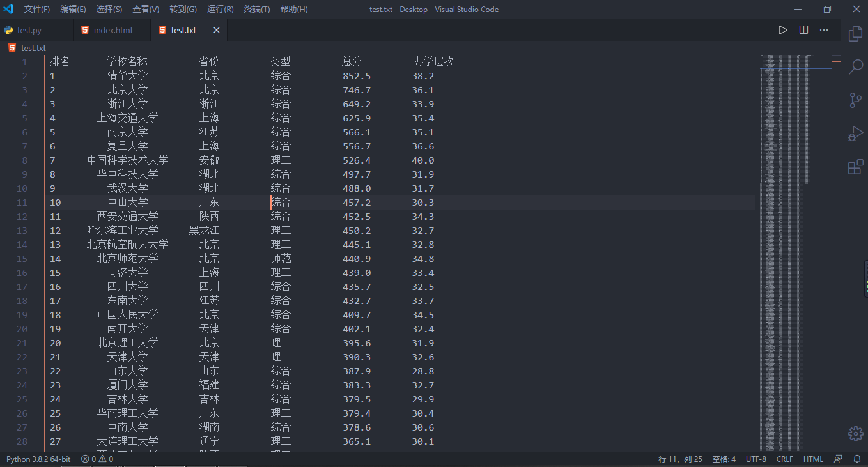
Task: Click 大连理工大学 in the editor
Action: coord(128,441)
